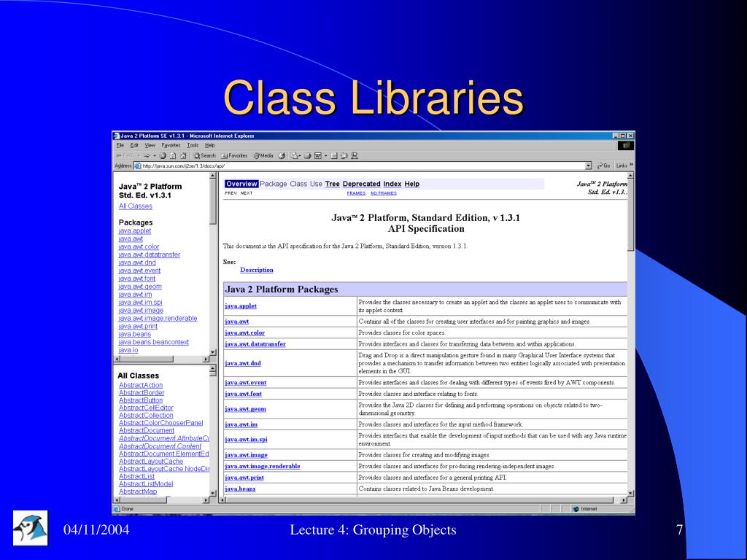Open java.applet in left Packages list

tap(135, 231)
